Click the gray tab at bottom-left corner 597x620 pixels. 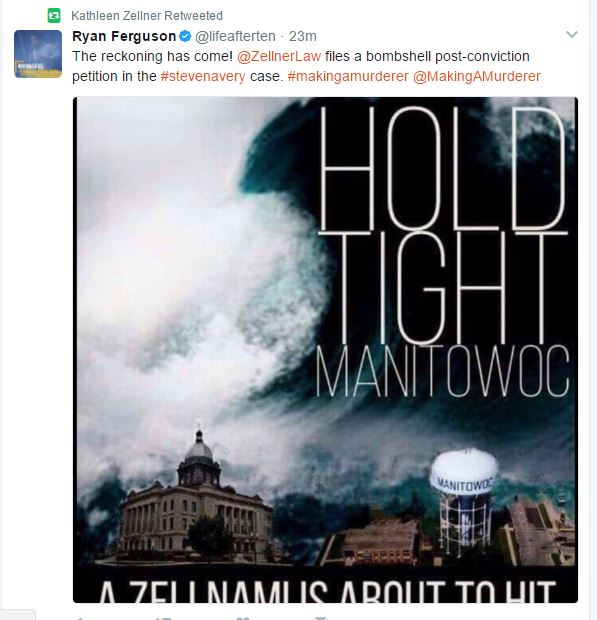[x=17, y=615]
